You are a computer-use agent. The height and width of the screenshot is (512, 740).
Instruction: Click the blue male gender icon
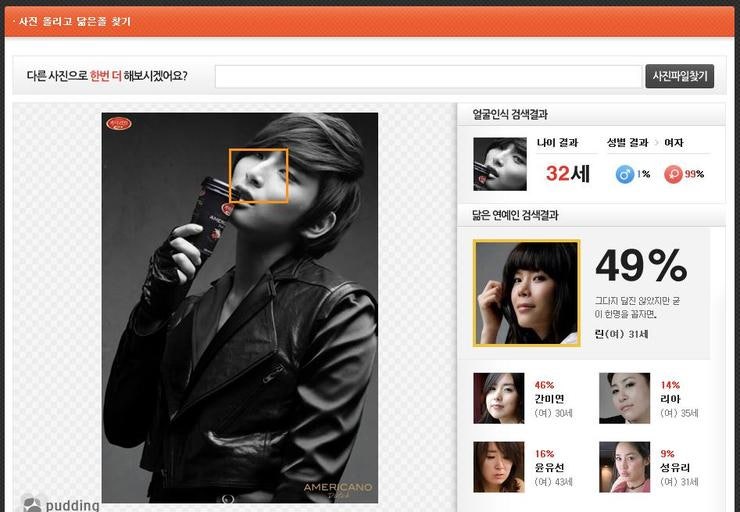pyautogui.click(x=624, y=174)
